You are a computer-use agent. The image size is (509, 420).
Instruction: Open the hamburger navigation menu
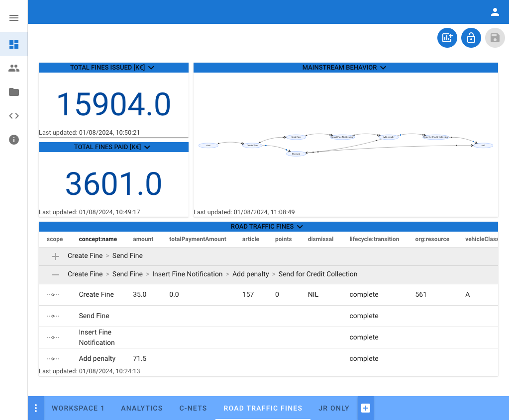(x=14, y=18)
